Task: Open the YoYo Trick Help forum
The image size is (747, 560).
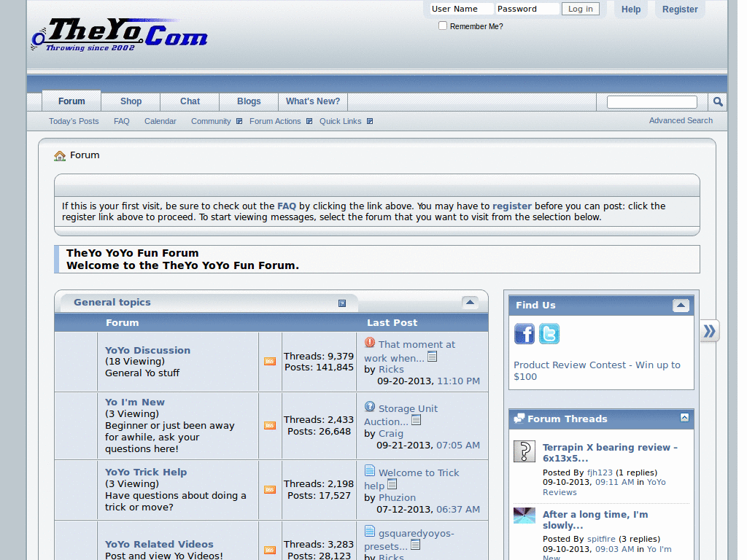Action: click(146, 472)
